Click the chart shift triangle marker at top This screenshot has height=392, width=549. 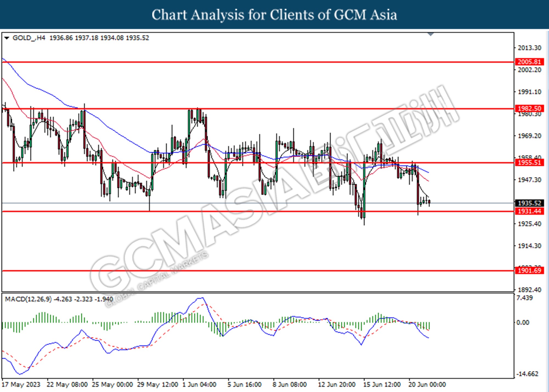click(x=431, y=34)
